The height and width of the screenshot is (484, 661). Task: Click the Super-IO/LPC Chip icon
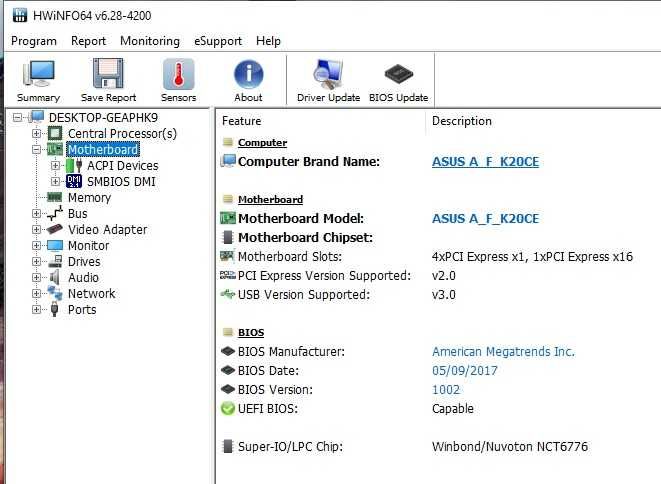228,446
